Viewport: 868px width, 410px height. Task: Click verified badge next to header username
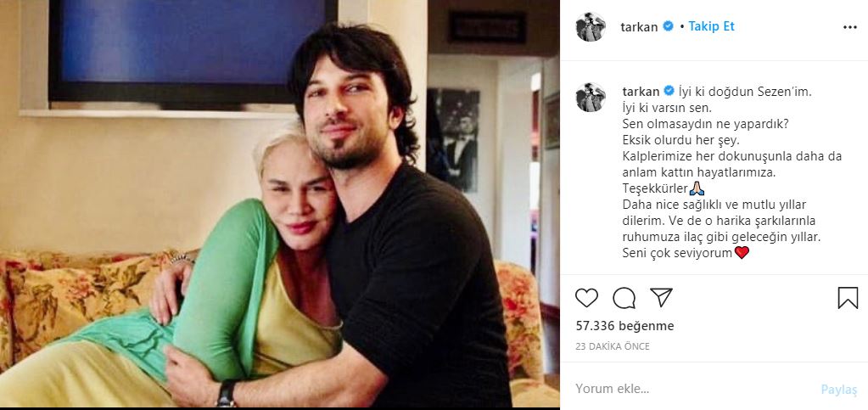(668, 26)
